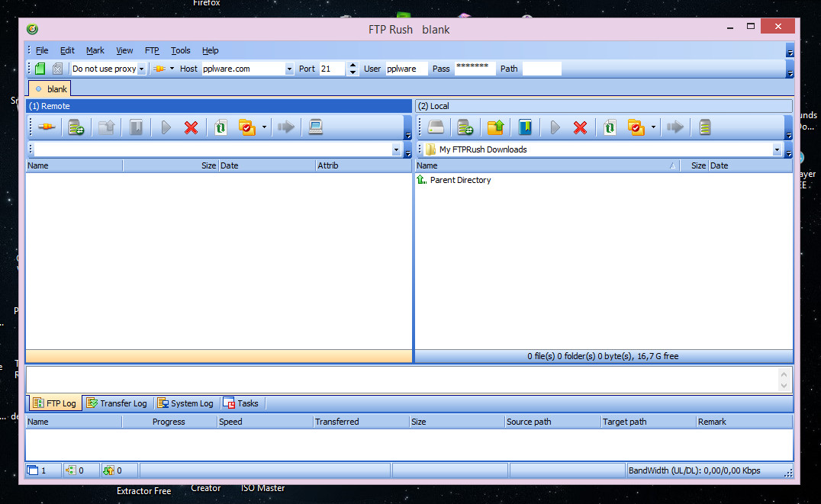Open the View menu
The height and width of the screenshot is (504, 821).
pos(124,50)
